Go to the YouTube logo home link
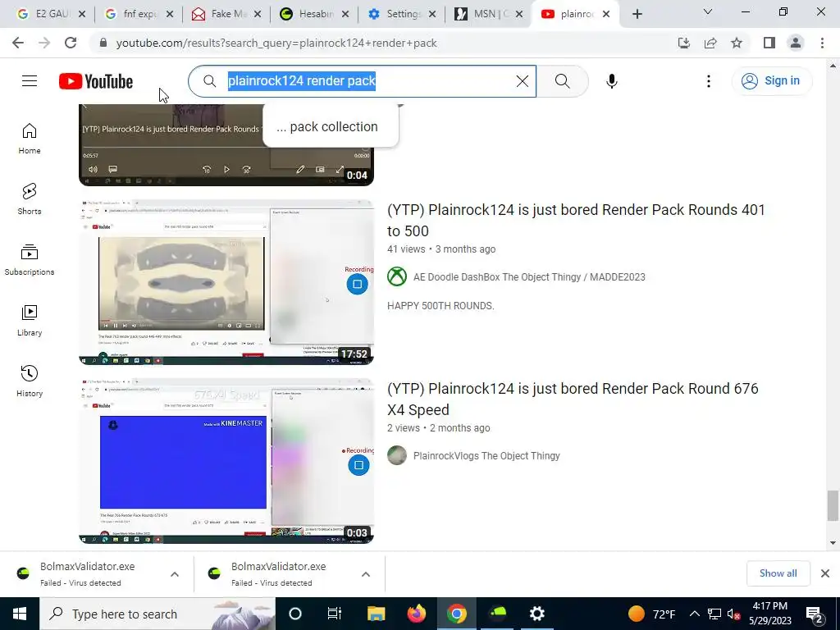The image size is (840, 630). 96,81
